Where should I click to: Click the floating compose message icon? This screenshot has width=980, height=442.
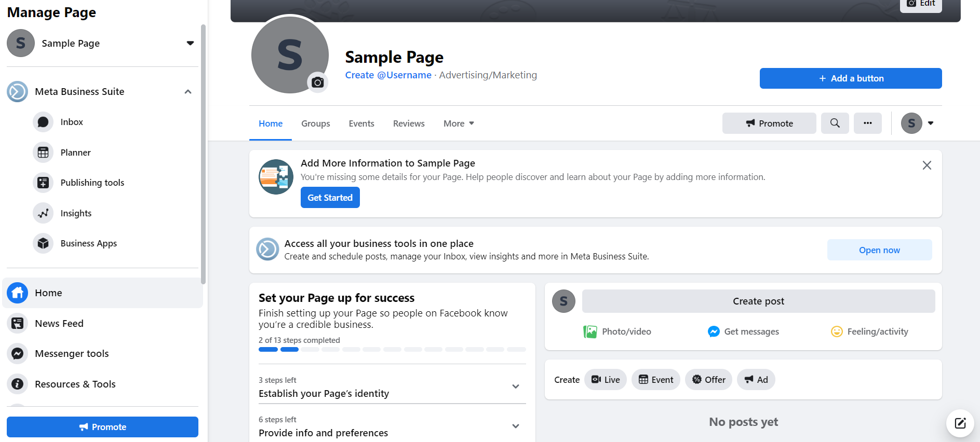tap(960, 423)
